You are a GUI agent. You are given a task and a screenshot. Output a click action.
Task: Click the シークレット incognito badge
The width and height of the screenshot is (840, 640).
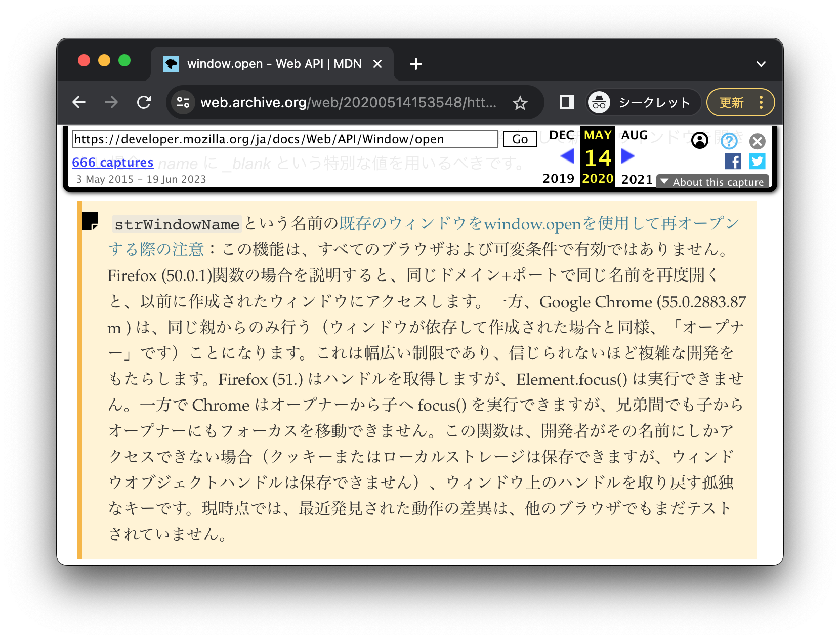pos(642,102)
